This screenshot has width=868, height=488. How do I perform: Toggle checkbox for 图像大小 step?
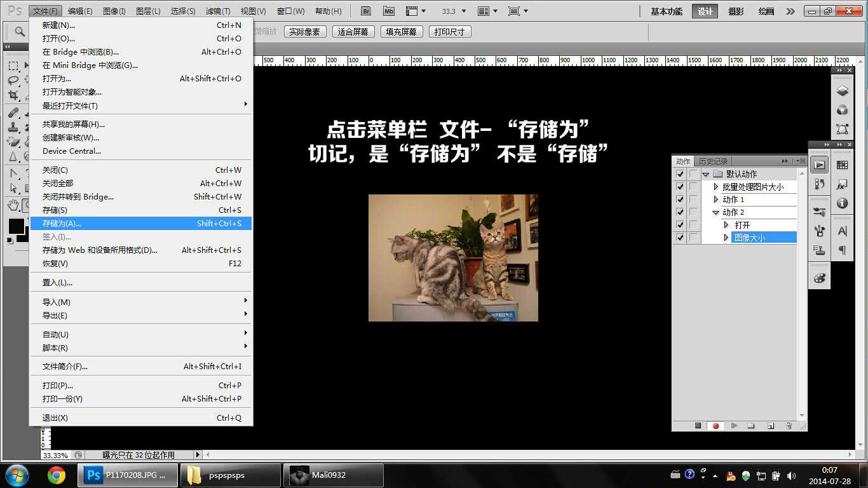click(x=680, y=238)
